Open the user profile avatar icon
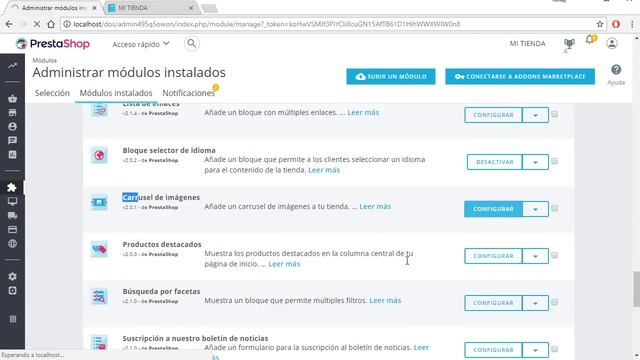640x360 pixels. [612, 43]
